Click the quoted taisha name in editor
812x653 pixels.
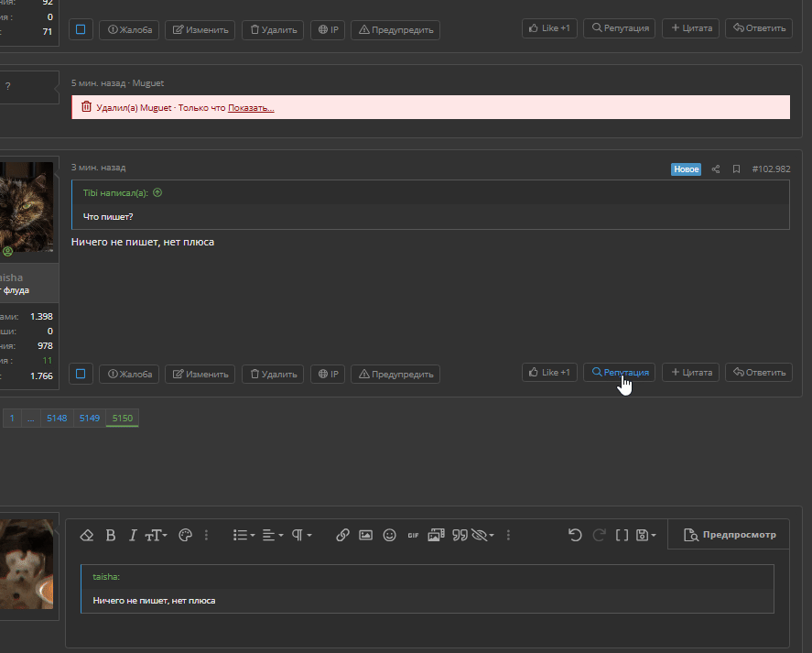pos(106,576)
